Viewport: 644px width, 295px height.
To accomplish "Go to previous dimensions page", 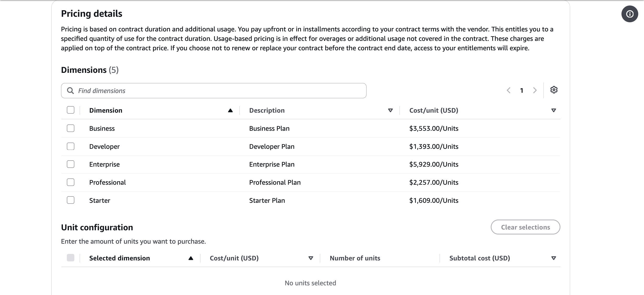I will click(509, 90).
